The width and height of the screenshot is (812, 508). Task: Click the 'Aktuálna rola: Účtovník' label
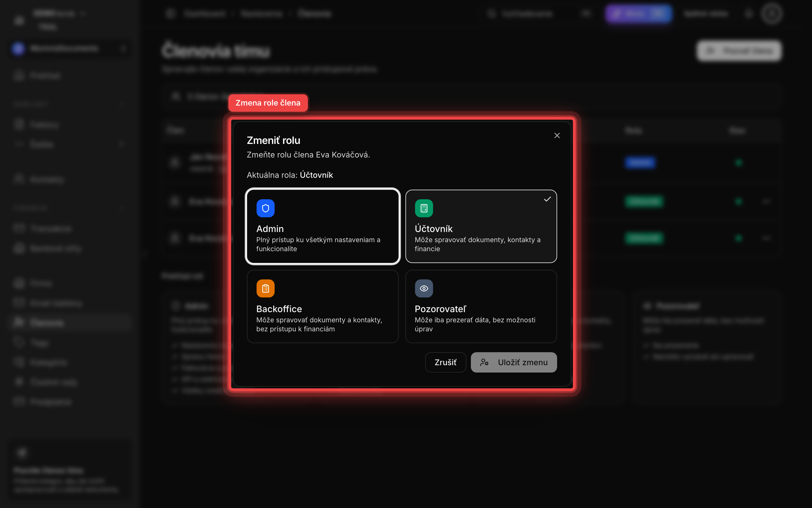coord(290,175)
